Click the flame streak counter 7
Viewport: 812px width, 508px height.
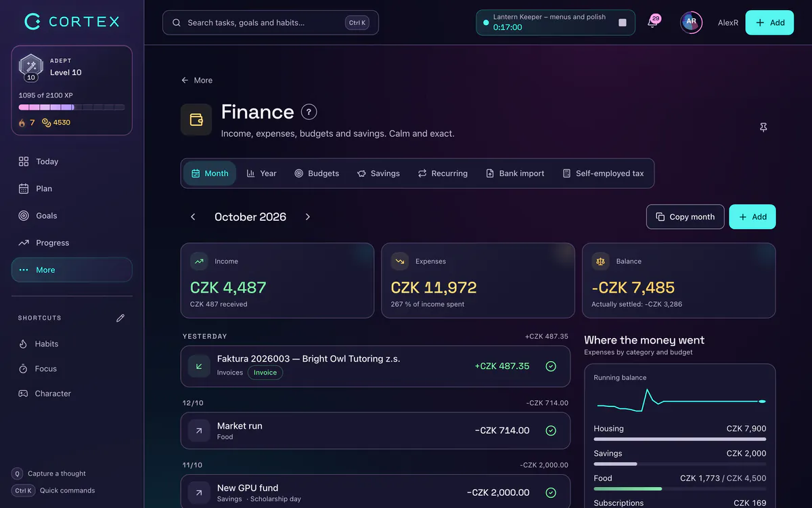26,123
